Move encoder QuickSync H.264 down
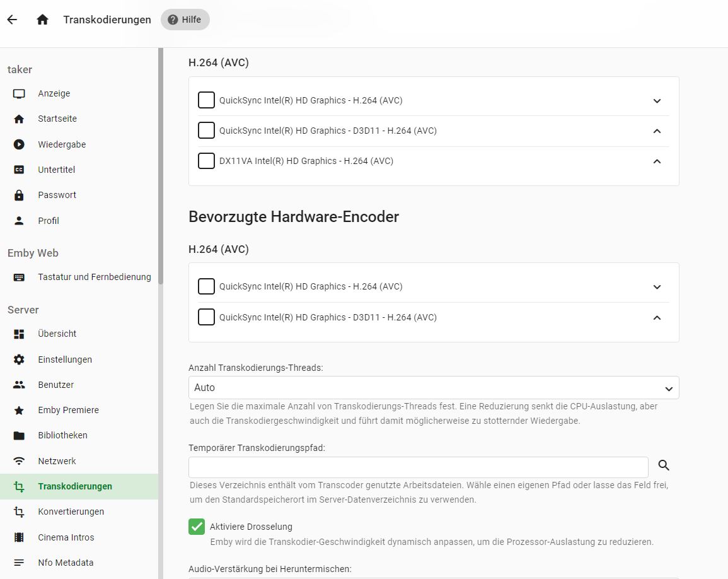 [657, 287]
